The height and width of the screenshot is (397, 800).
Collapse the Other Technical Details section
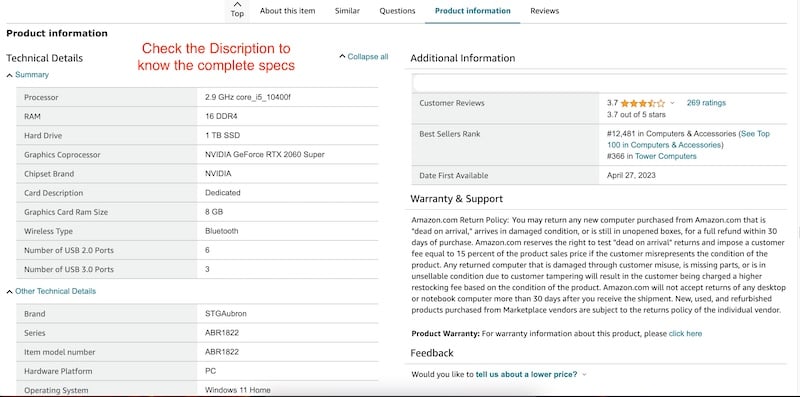pyautogui.click(x=52, y=291)
